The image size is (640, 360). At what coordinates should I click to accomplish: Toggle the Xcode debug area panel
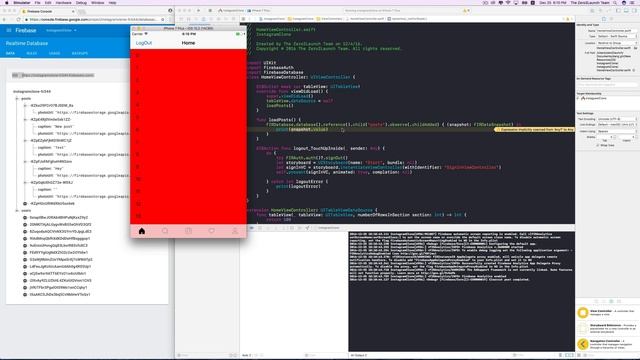pyautogui.click(x=626, y=11)
